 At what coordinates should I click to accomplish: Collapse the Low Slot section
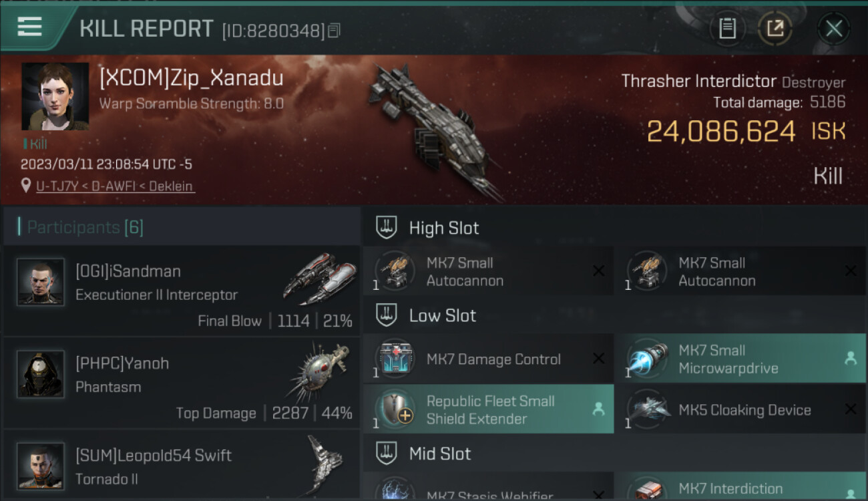pos(387,315)
